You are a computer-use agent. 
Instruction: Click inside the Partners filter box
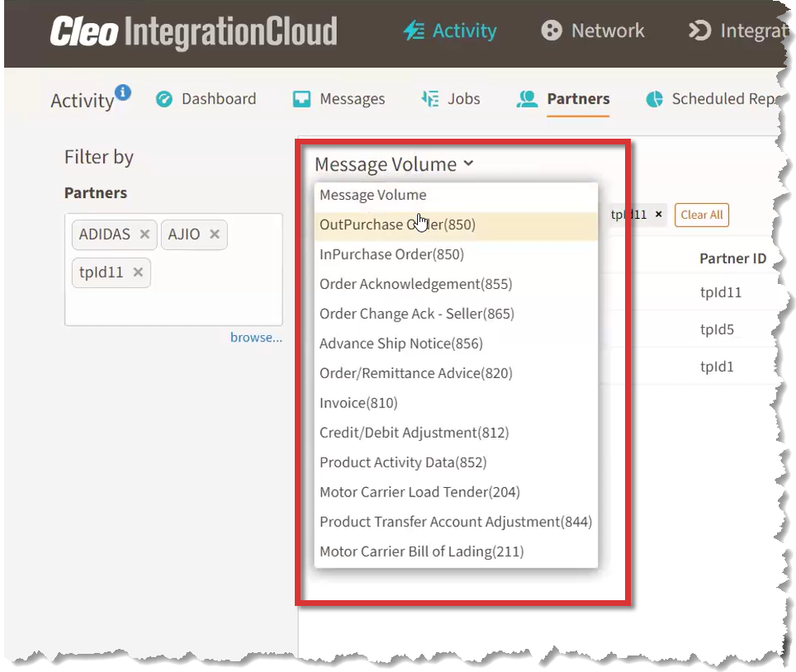[x=173, y=305]
